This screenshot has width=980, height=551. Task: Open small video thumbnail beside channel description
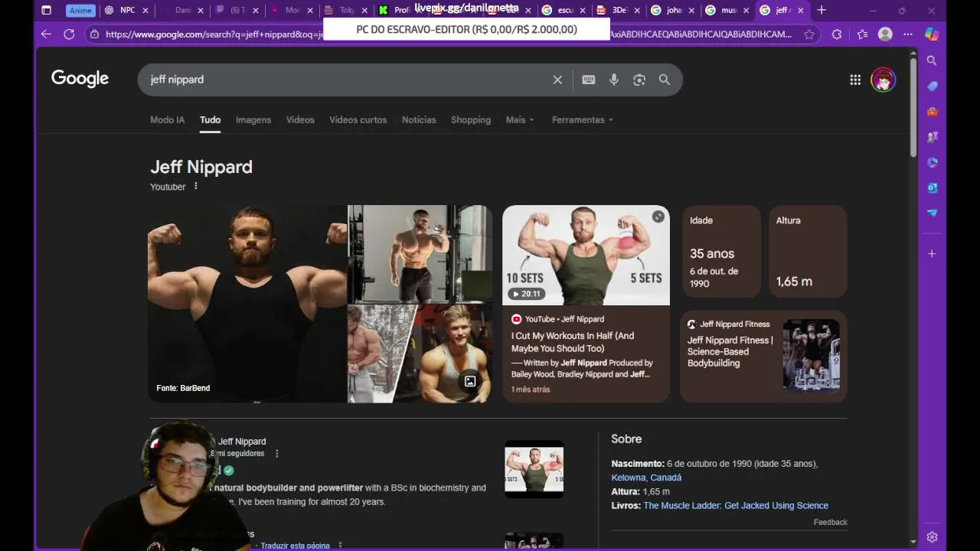pyautogui.click(x=534, y=469)
